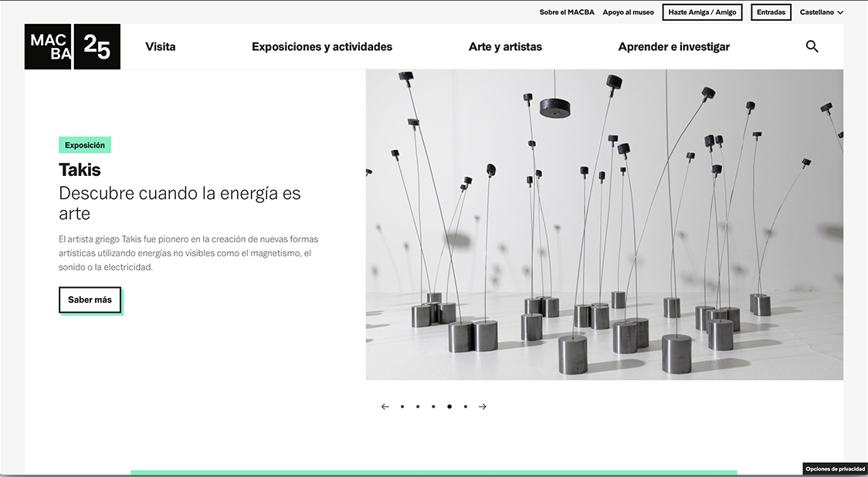Open the Exposiciones y actividades menu

[321, 46]
